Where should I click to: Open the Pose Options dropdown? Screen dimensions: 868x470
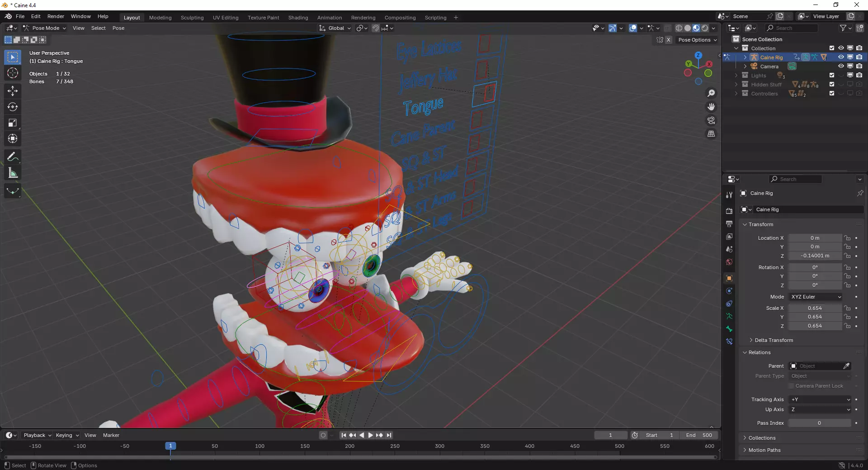pyautogui.click(x=697, y=40)
